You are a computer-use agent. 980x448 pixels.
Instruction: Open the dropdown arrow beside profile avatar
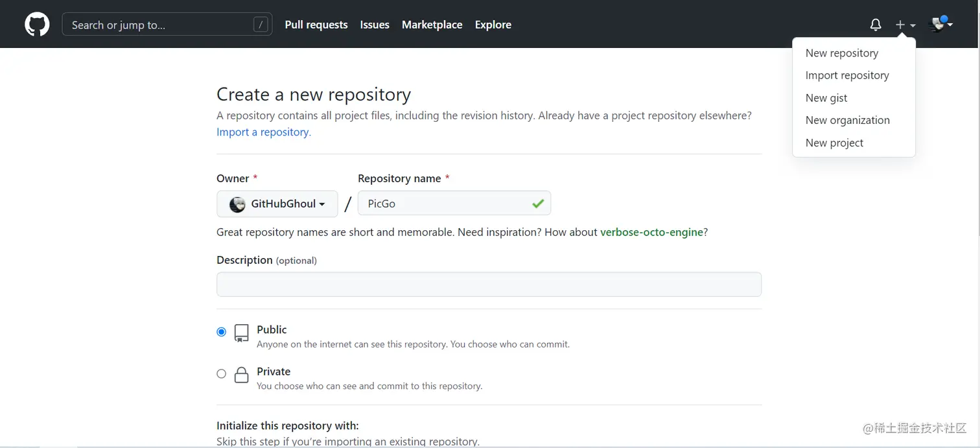(950, 24)
